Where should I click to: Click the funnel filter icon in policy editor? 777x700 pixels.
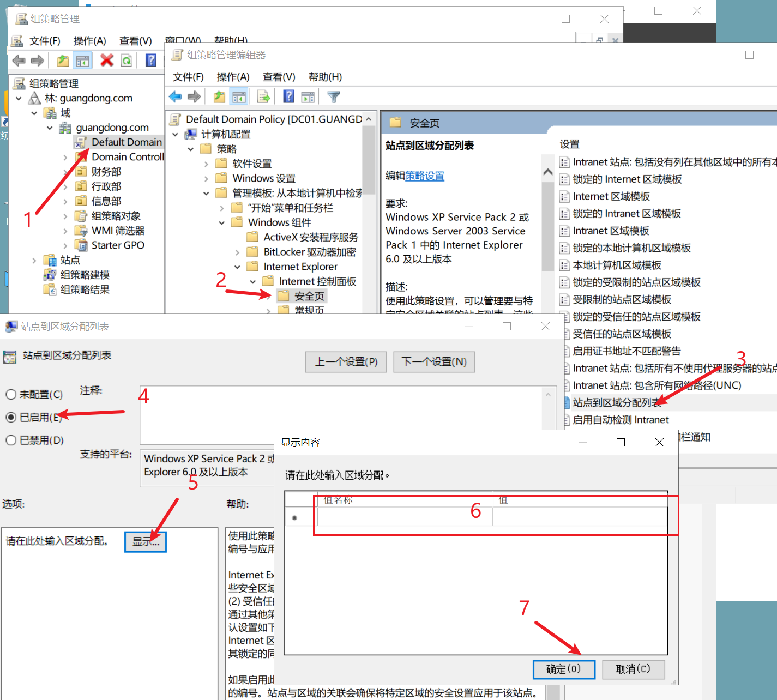334,97
